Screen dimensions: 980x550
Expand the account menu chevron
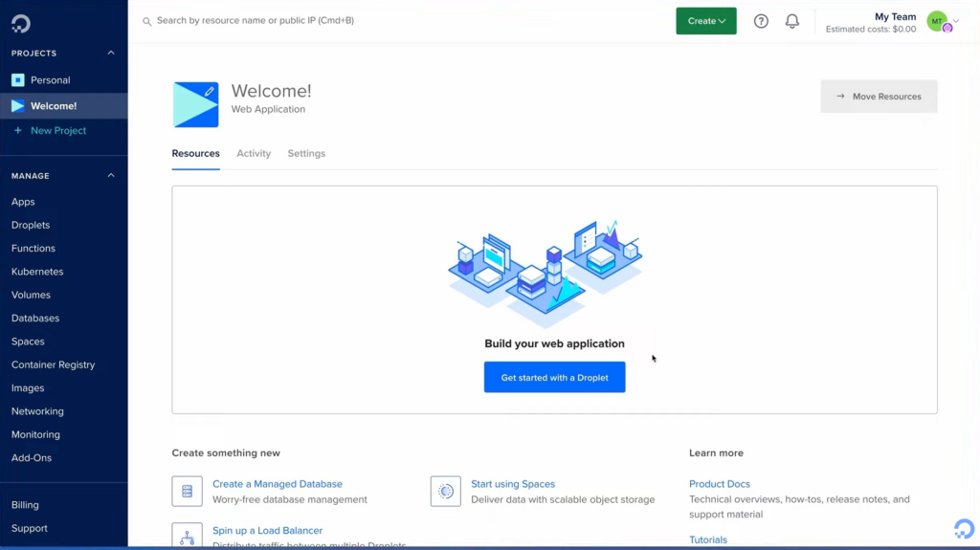pos(956,21)
